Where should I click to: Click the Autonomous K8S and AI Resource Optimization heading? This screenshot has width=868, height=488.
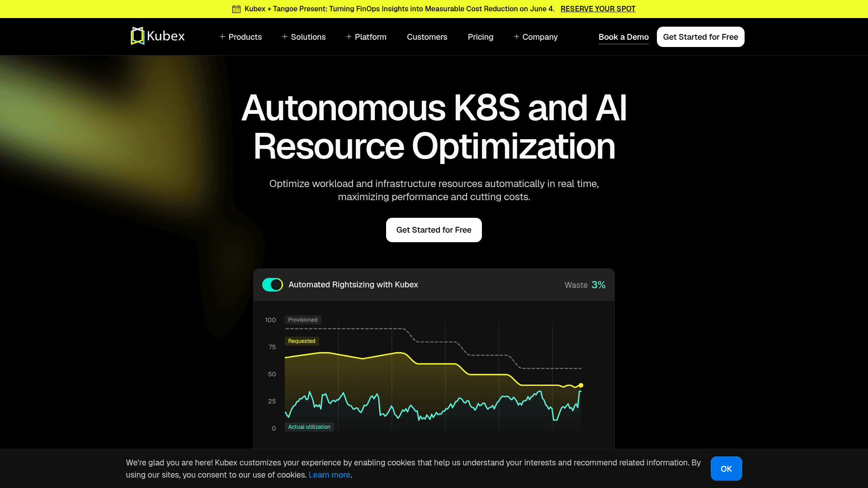[434, 127]
